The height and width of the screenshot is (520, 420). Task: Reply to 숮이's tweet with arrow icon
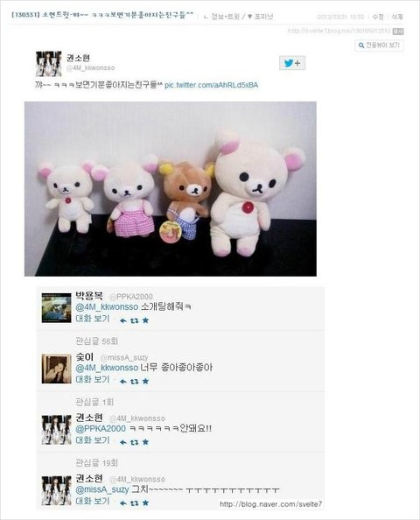(x=123, y=382)
